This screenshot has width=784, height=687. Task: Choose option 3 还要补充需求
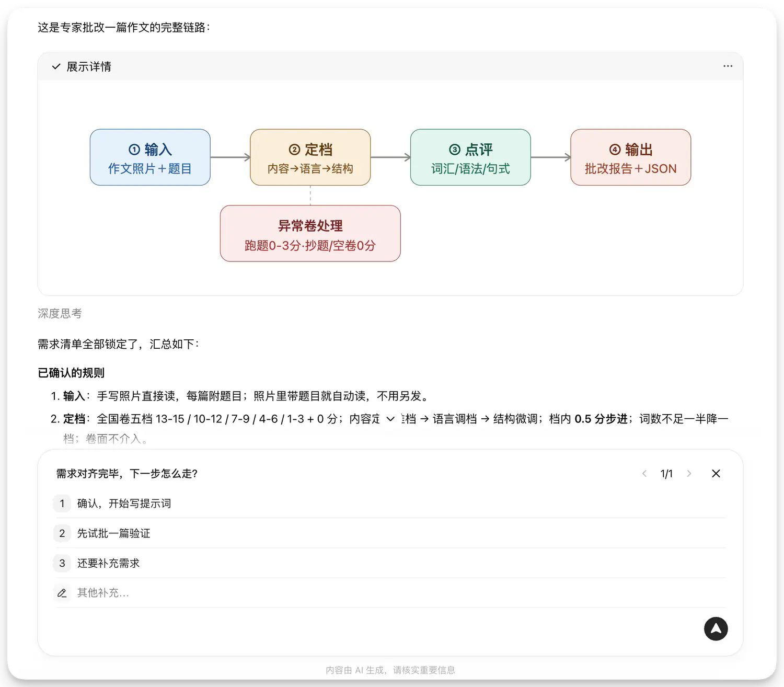pos(390,563)
